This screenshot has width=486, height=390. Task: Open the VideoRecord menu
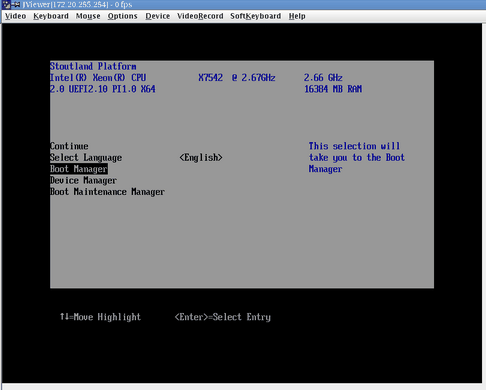200,16
